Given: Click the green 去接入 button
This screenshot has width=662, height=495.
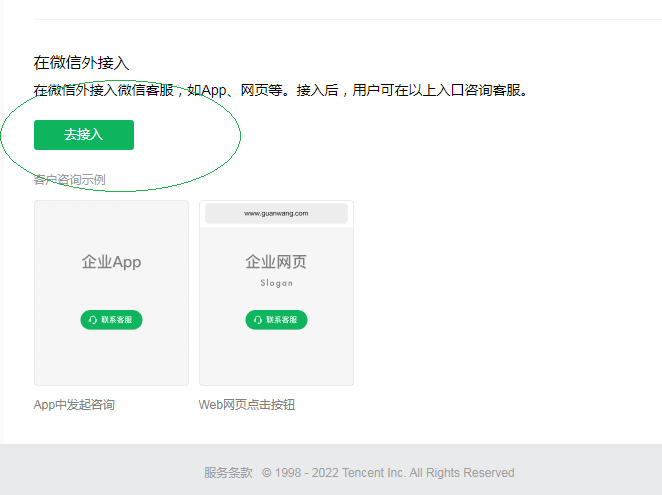Looking at the screenshot, I should click(84, 135).
